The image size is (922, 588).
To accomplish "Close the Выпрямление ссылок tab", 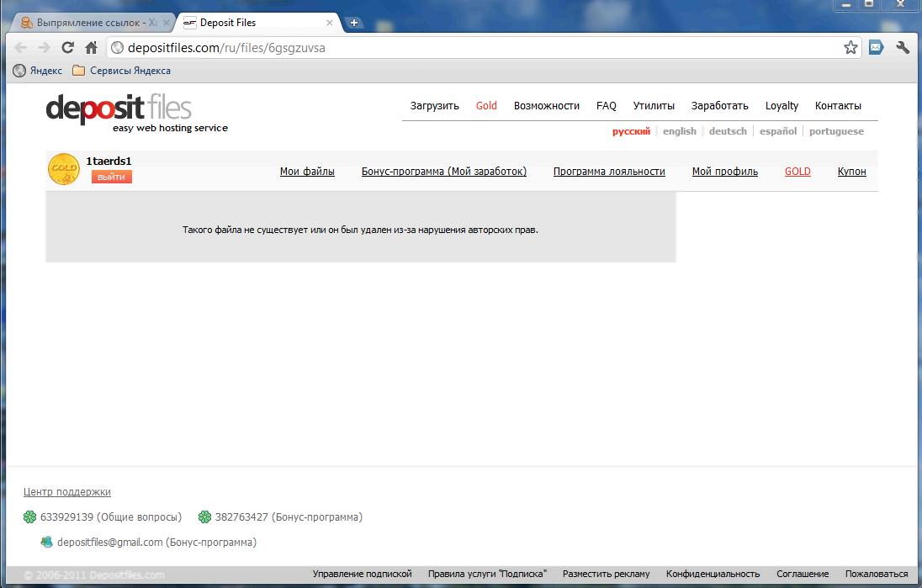I will (166, 23).
